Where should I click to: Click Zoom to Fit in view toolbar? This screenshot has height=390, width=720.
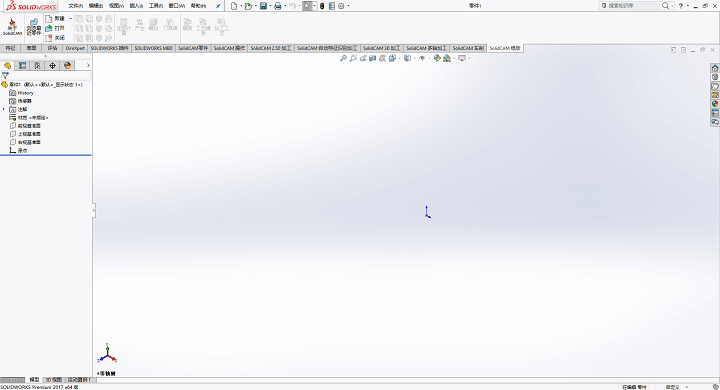tap(343, 58)
